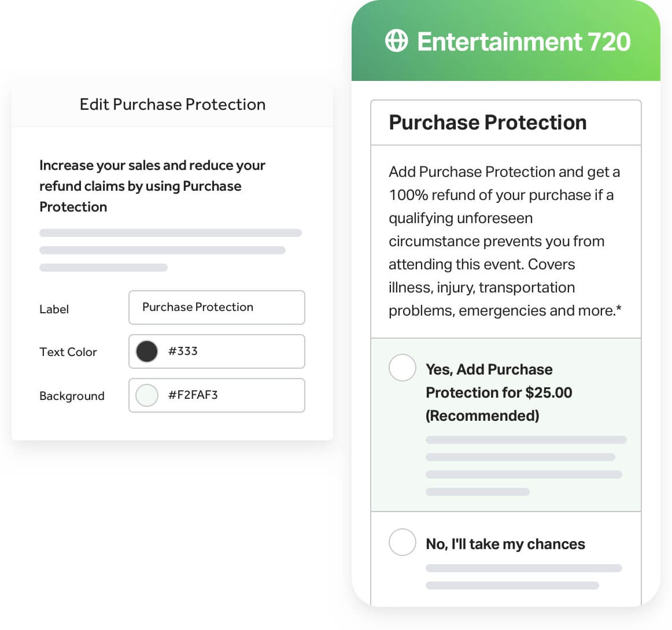Screen dimensions: 672x630
Task: Click the Edit Purchase Protection panel title
Action: 172,105
